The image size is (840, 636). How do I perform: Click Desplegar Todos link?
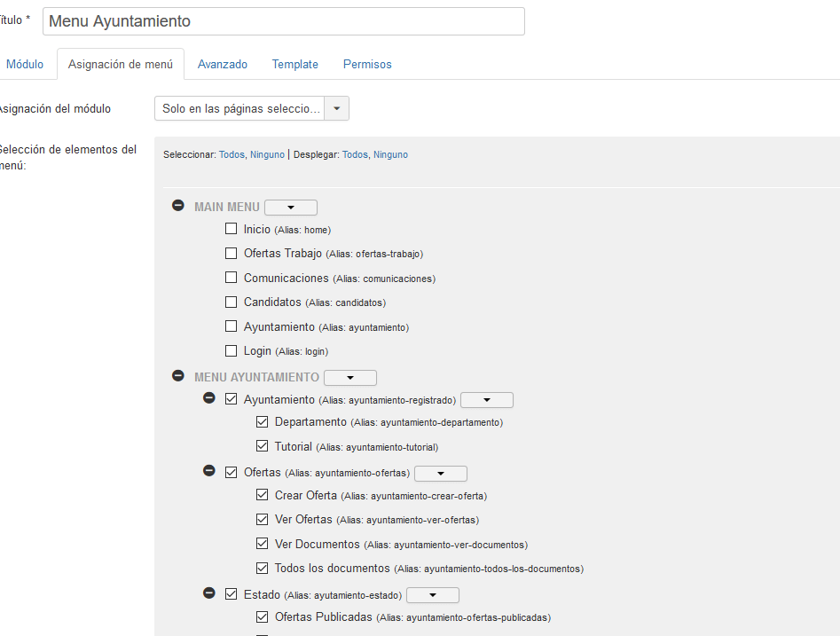(355, 154)
